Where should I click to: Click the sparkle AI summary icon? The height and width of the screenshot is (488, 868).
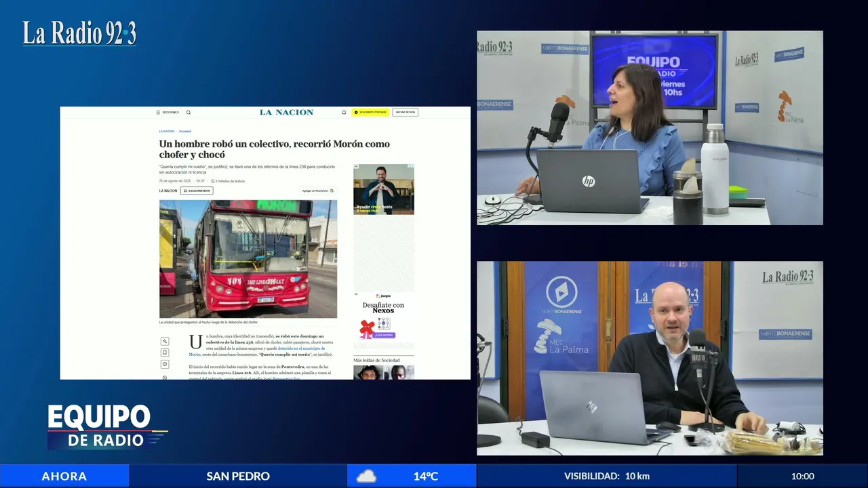(x=165, y=342)
